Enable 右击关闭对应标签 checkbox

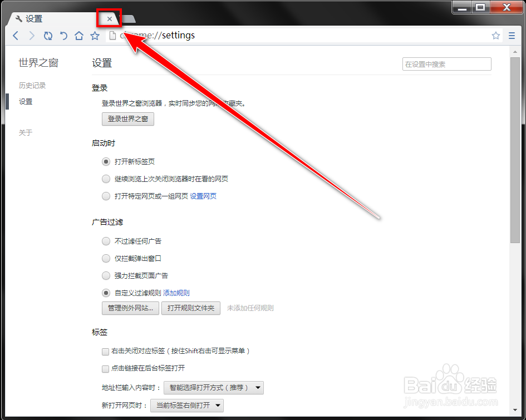coord(105,352)
